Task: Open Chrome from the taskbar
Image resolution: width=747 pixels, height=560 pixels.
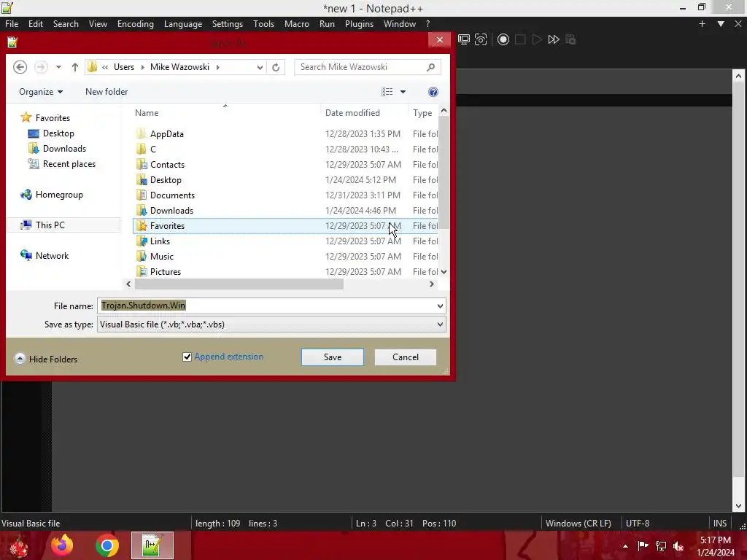Action: [107, 545]
